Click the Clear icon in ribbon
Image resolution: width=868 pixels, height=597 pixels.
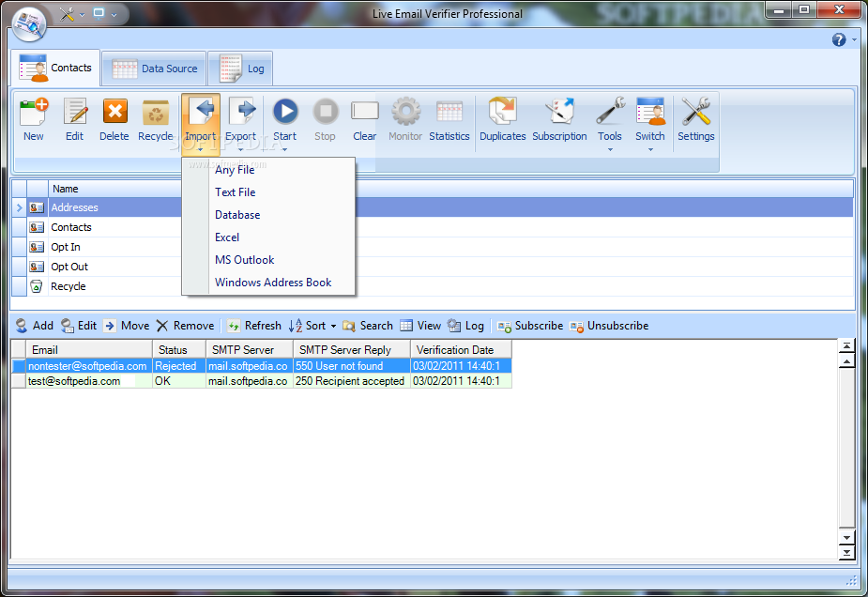click(365, 111)
